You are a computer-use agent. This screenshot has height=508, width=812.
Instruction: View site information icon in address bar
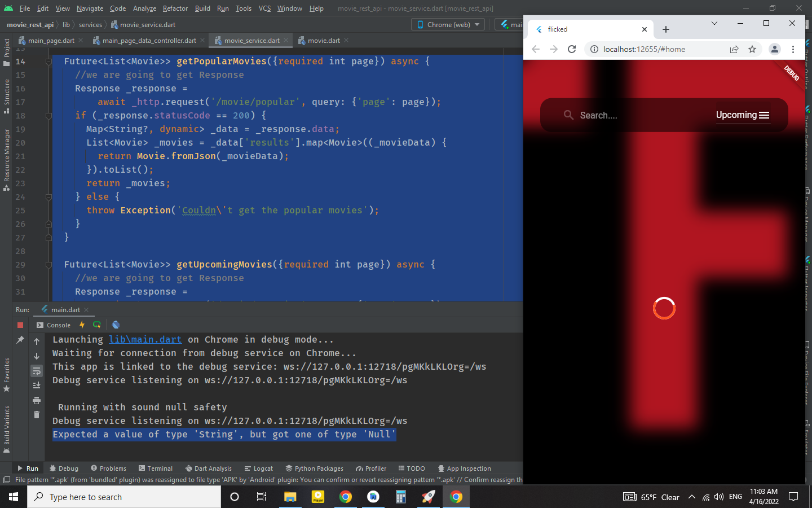pos(594,49)
